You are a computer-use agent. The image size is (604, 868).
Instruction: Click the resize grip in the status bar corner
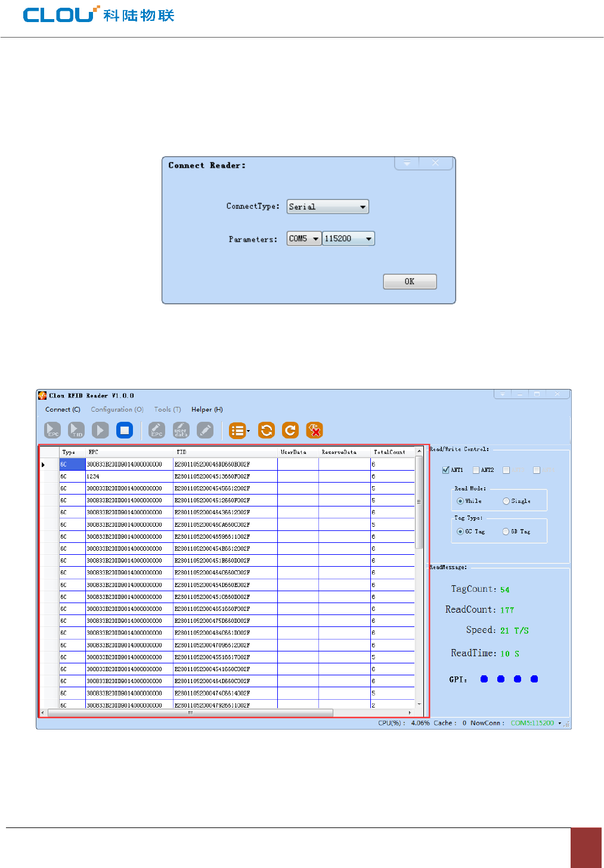[x=567, y=724]
